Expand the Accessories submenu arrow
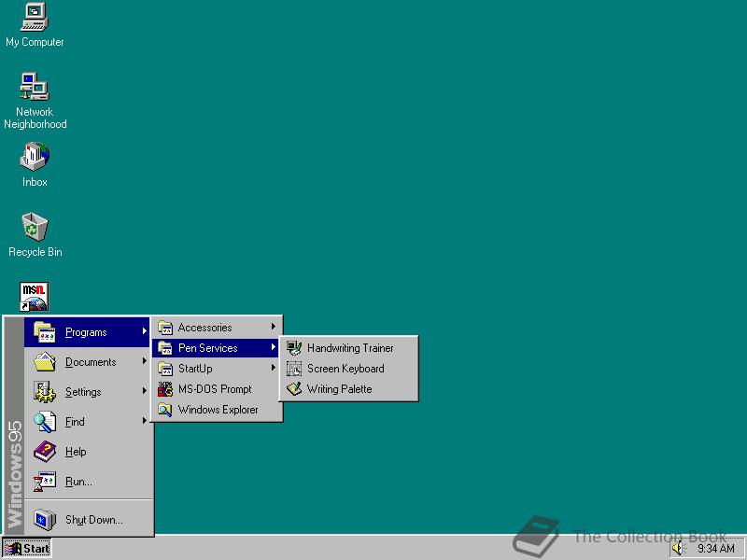This screenshot has height=560, width=747. pos(274,327)
